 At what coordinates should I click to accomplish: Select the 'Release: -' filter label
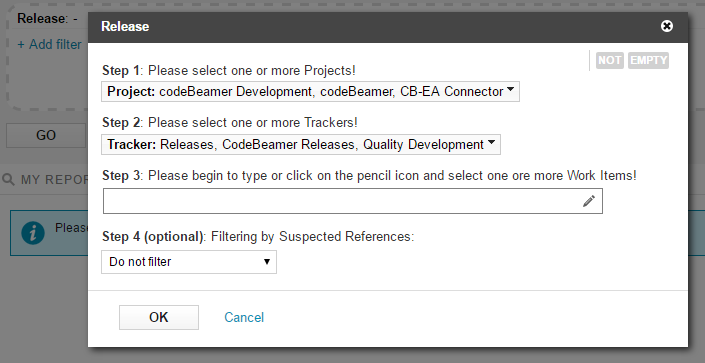[47, 19]
